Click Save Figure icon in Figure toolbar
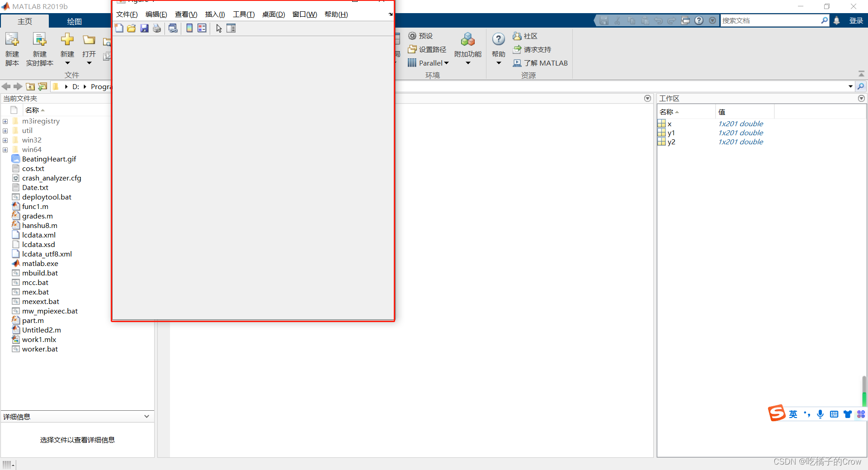 (x=144, y=28)
